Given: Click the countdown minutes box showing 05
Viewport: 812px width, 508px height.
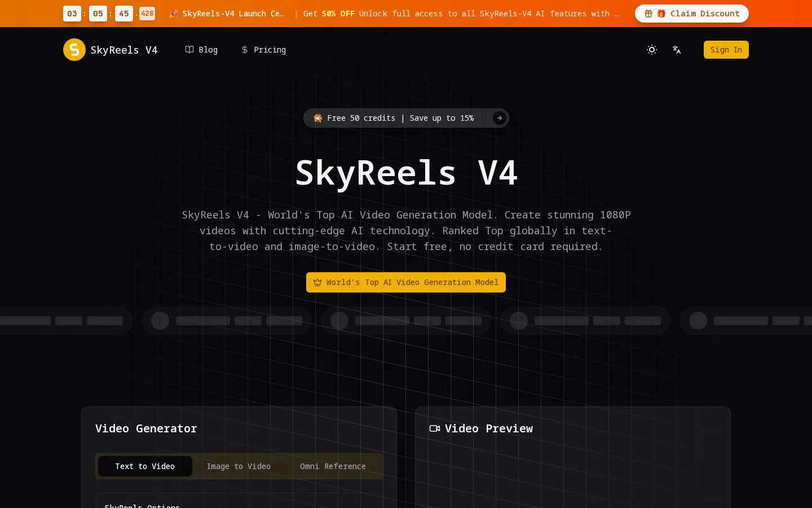Looking at the screenshot, I should click(x=98, y=14).
